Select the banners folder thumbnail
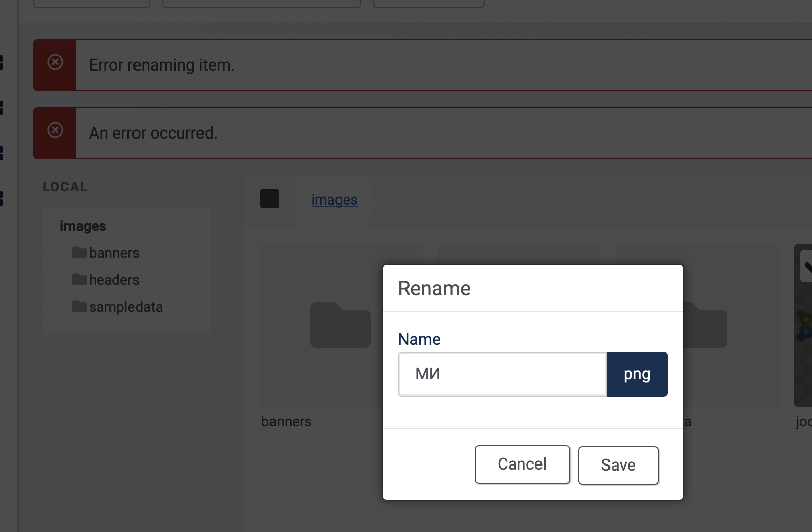This screenshot has width=812, height=532. click(x=341, y=325)
